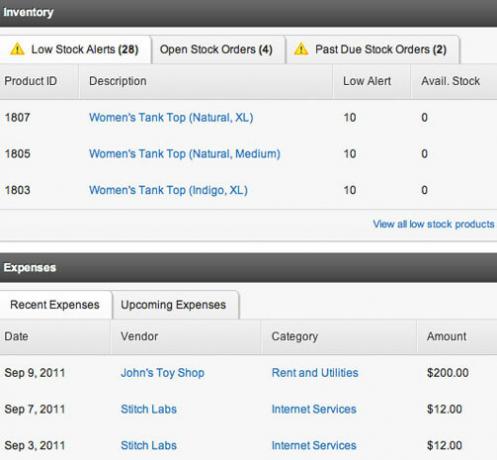Switch to Low Stock Alerts tab

point(74,49)
